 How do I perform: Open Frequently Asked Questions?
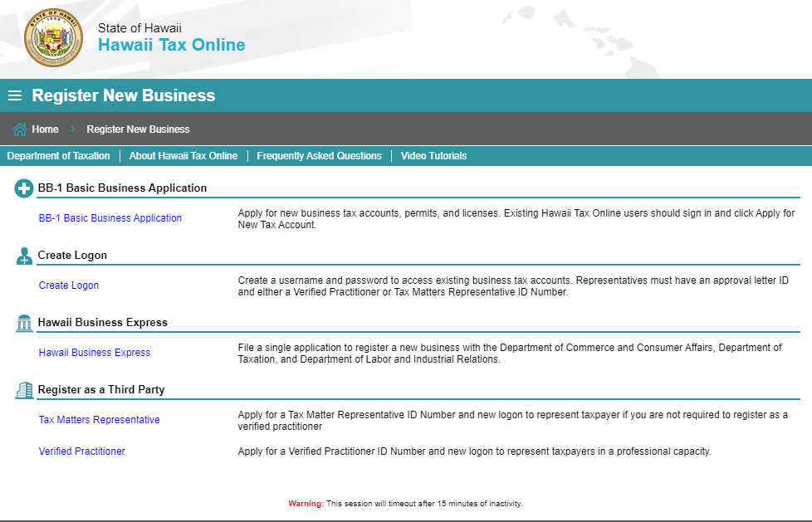319,155
